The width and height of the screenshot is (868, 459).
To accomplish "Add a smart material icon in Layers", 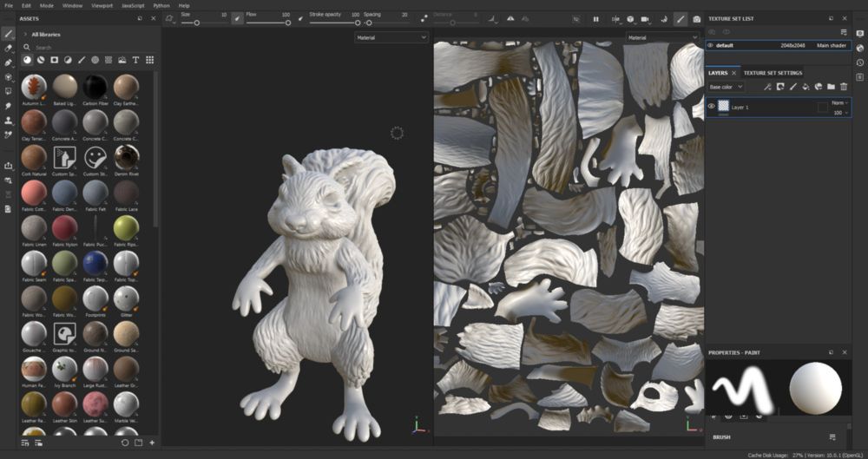I will (x=819, y=87).
